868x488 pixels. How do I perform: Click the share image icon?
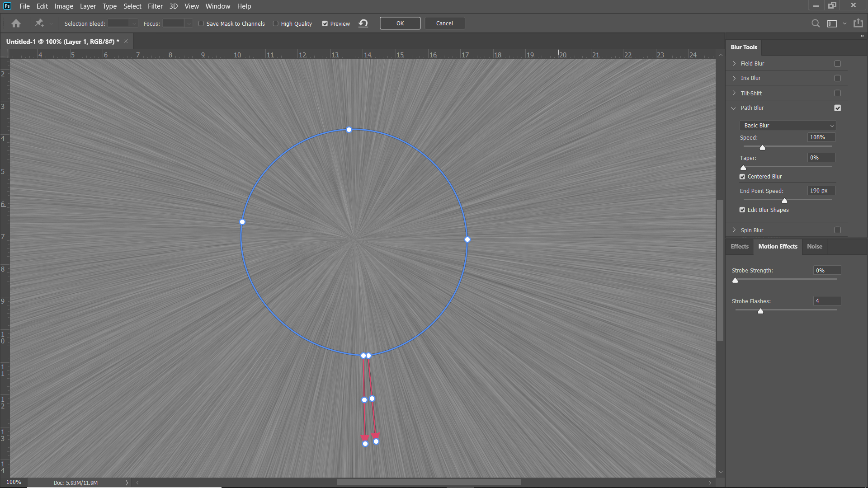click(x=858, y=23)
